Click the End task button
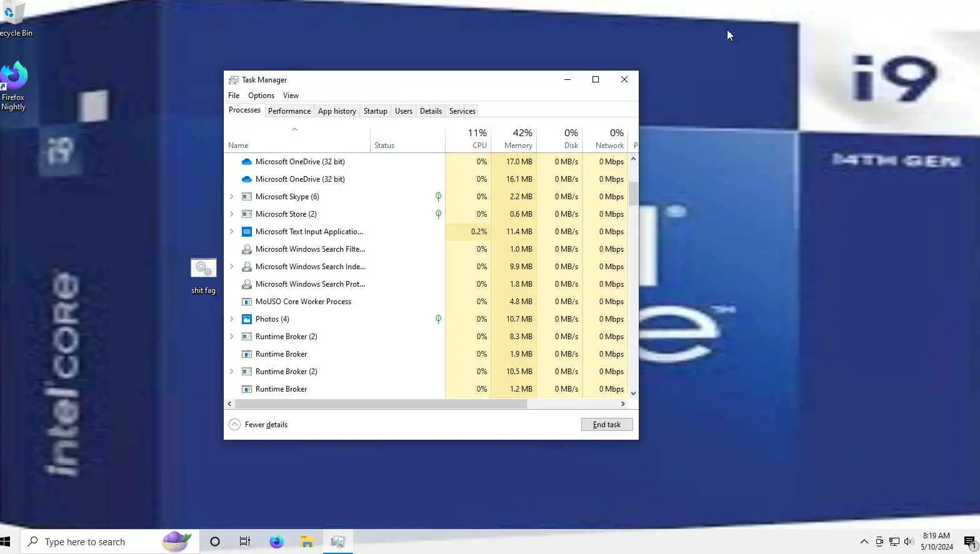 (x=607, y=425)
